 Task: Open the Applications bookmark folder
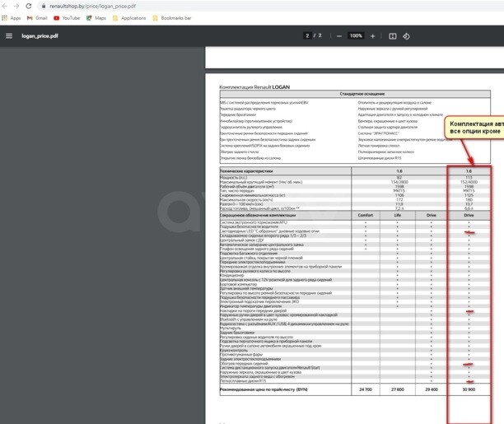pos(129,18)
